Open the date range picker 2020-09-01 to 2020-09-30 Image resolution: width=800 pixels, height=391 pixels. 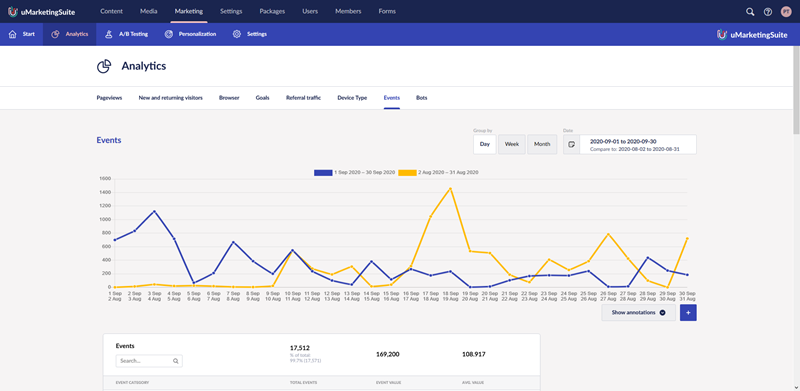638,144
